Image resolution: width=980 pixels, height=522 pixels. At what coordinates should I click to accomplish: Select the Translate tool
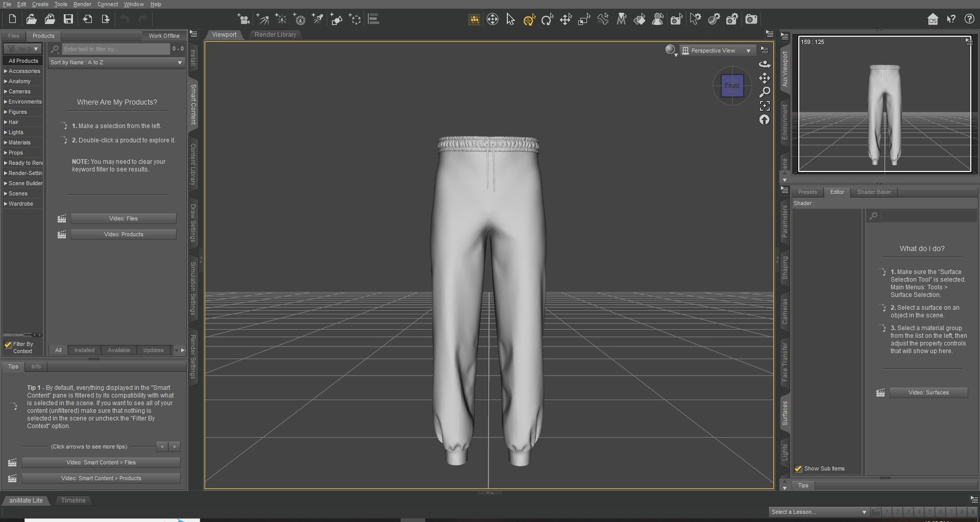[566, 19]
